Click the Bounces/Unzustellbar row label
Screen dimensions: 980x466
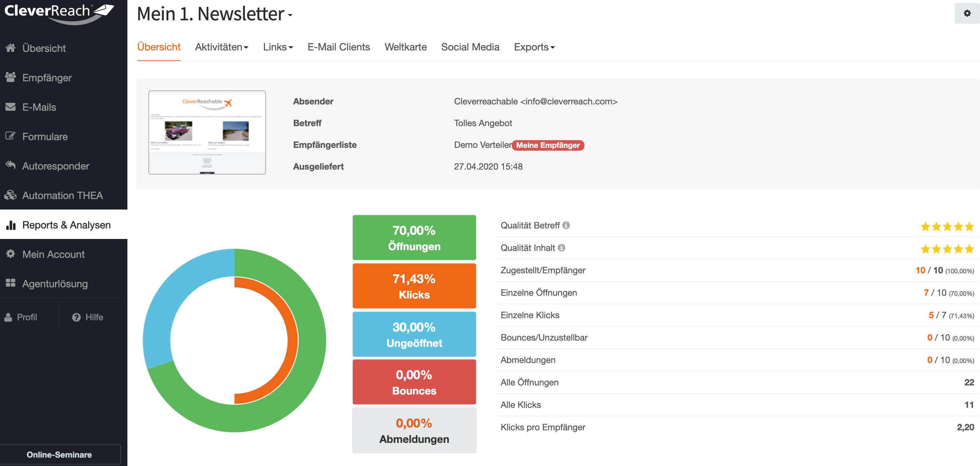click(x=544, y=338)
